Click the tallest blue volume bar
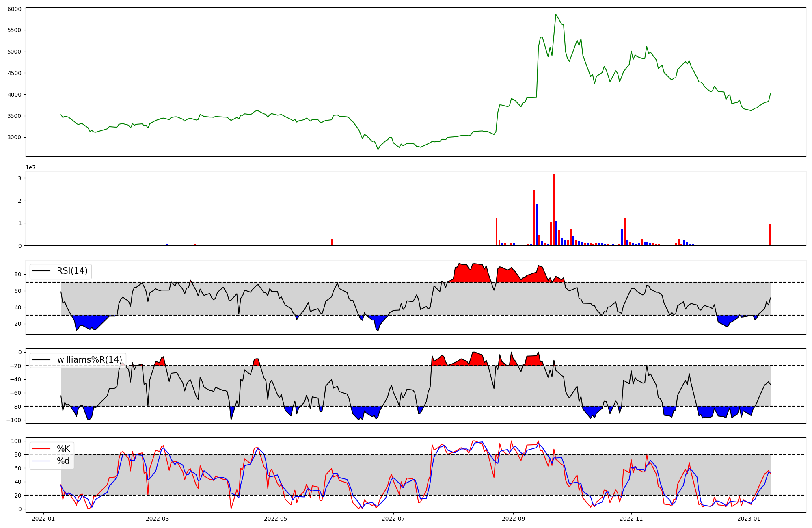 536,225
